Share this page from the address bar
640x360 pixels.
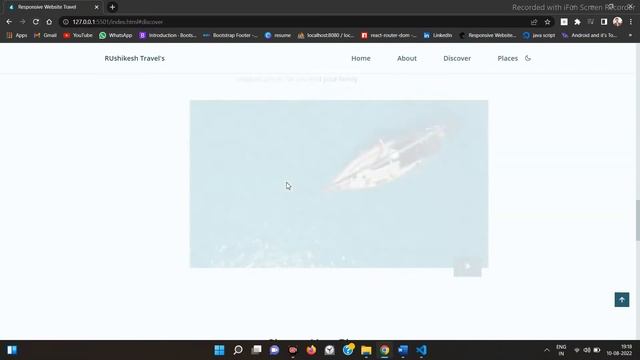click(x=534, y=22)
